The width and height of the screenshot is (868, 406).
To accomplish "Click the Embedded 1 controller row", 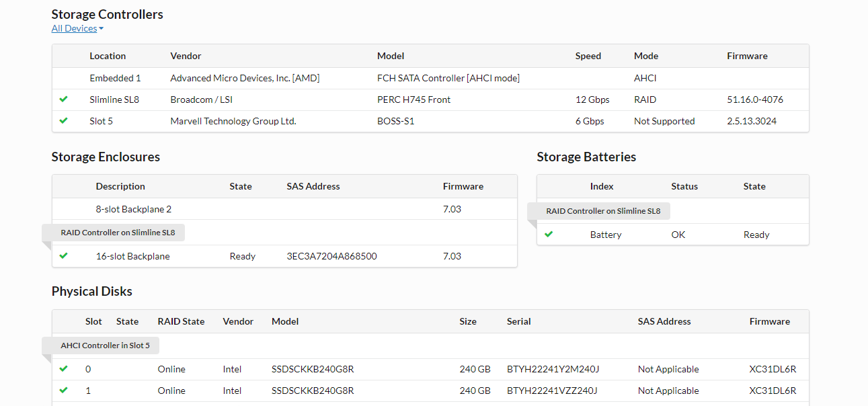I will (x=115, y=78).
